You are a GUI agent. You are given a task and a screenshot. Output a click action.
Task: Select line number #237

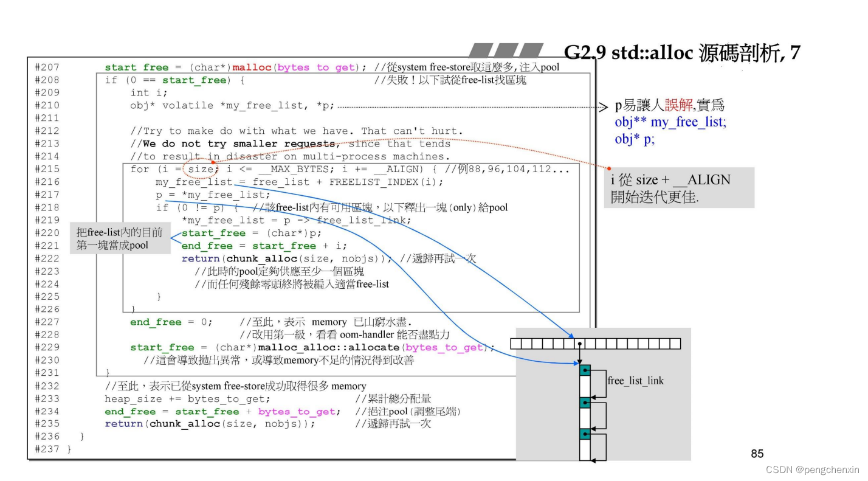click(x=47, y=449)
